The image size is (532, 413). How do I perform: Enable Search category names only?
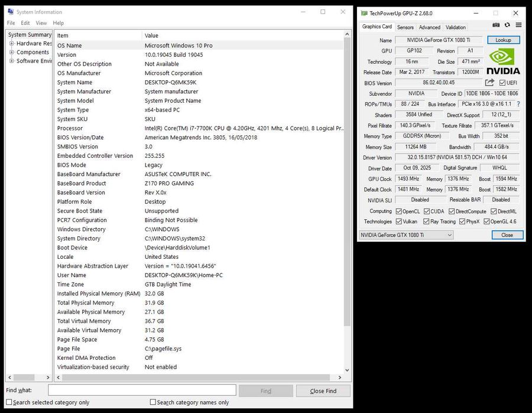[x=153, y=402]
